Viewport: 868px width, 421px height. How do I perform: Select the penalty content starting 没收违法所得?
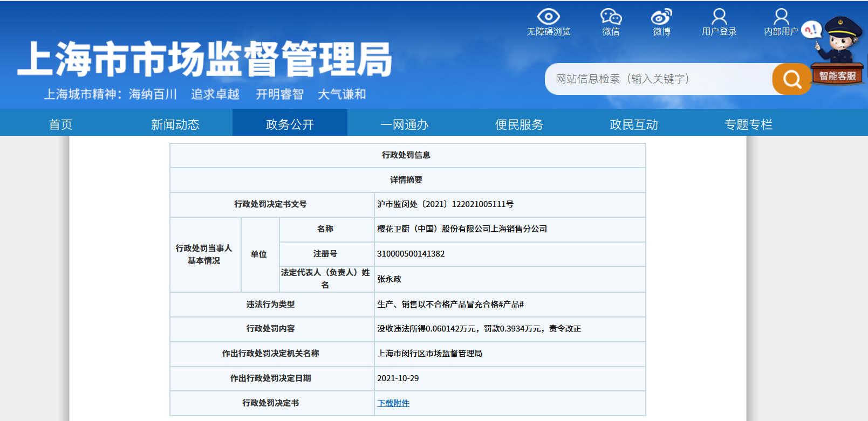pos(479,329)
